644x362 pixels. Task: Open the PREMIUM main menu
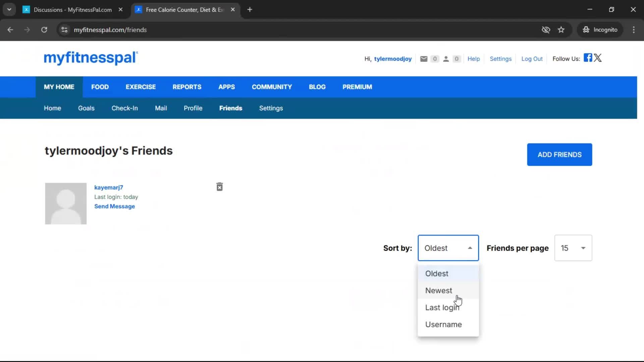pos(357,87)
